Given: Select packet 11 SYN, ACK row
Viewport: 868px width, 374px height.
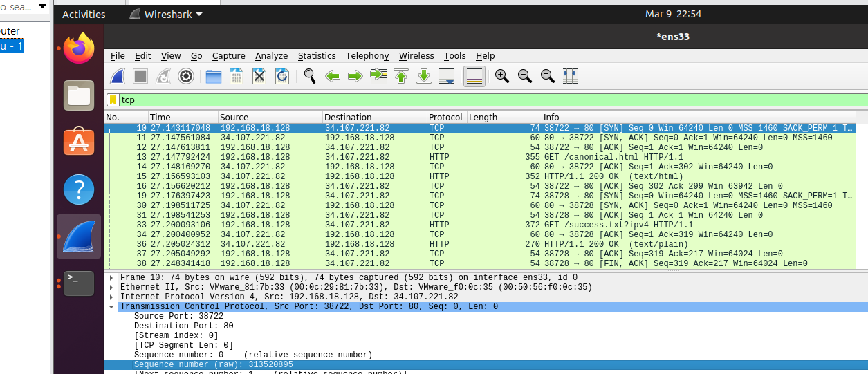Looking at the screenshot, I should (480, 138).
